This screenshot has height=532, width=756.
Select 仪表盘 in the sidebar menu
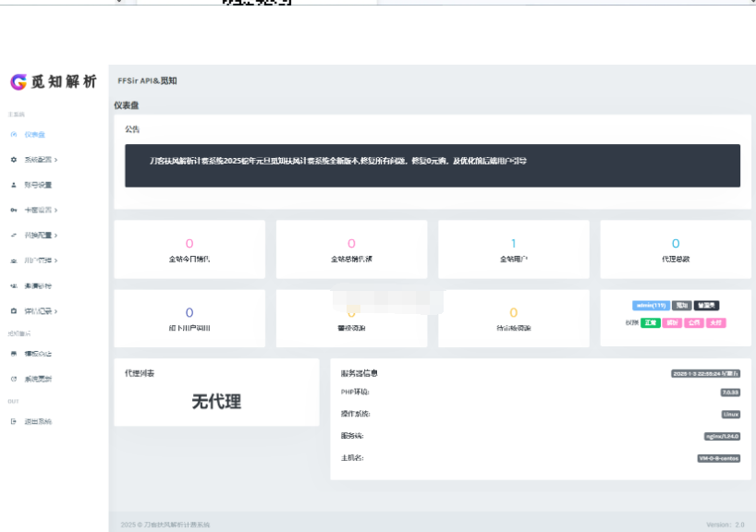(x=37, y=134)
